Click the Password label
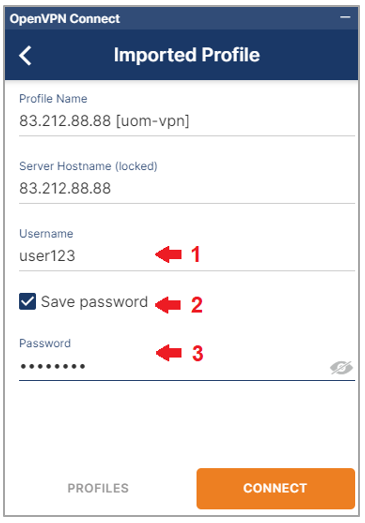Image resolution: width=365 pixels, height=523 pixels. [45, 343]
